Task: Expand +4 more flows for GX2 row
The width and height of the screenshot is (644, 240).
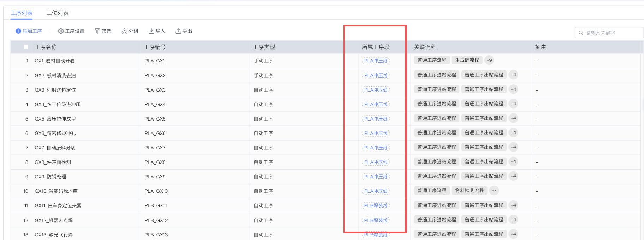Action: point(513,75)
